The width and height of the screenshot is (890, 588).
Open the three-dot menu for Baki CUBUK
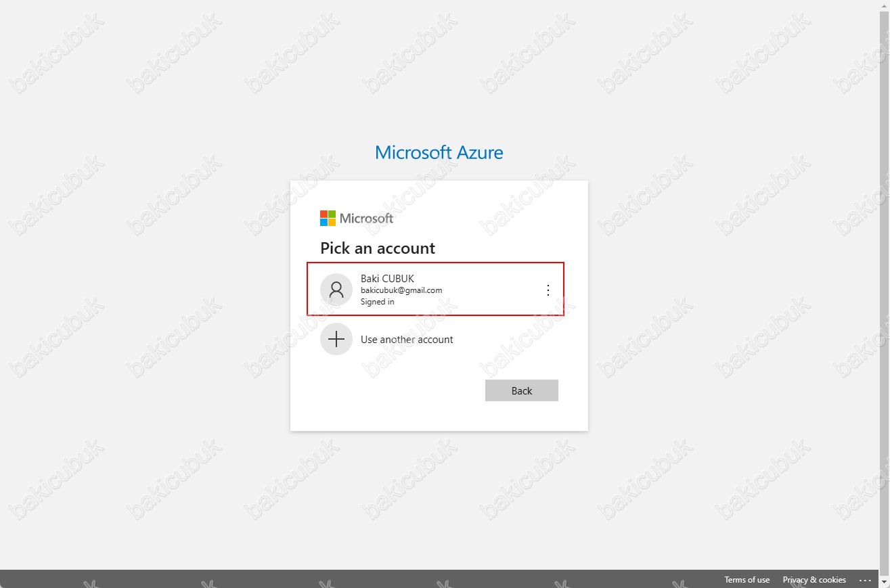(548, 290)
